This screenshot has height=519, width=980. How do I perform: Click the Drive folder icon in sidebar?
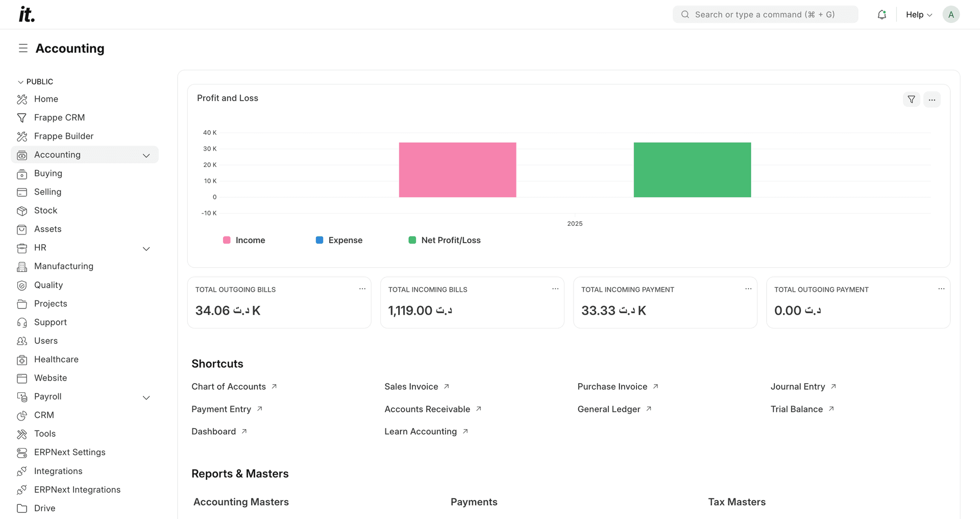(22, 508)
